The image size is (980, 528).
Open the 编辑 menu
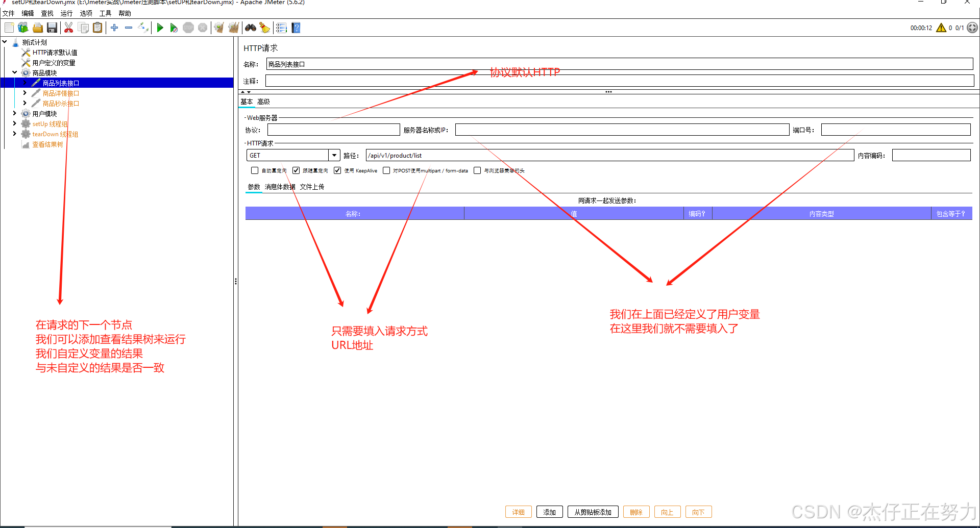point(28,13)
